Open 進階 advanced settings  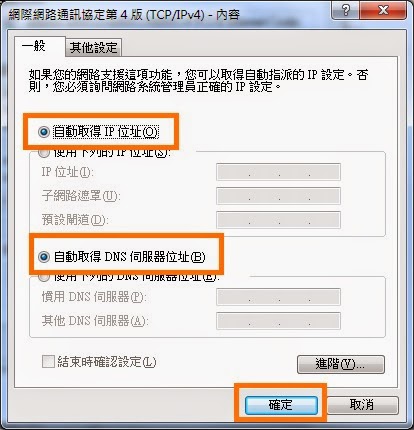[x=341, y=364]
